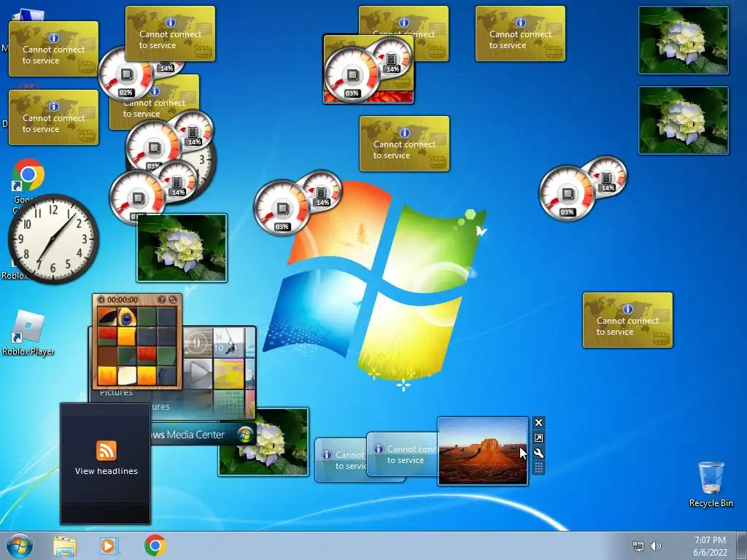Click the puzzle gadget's question mark icon
Viewport: 747px width, 560px height.
162,300
